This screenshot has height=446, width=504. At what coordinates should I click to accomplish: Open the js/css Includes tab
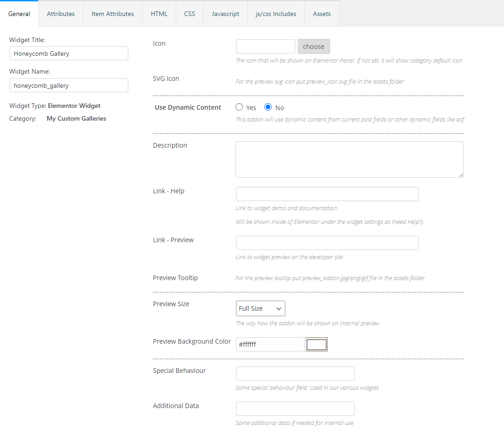tap(276, 14)
